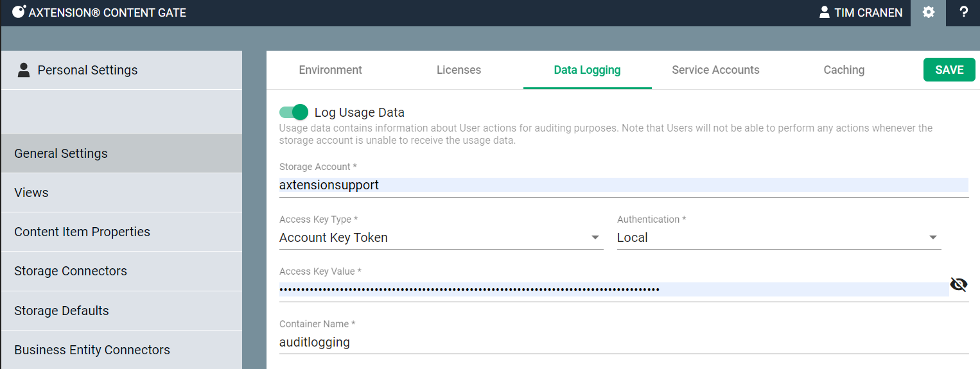Click the Storage Account input field
The image size is (980, 369).
click(623, 185)
